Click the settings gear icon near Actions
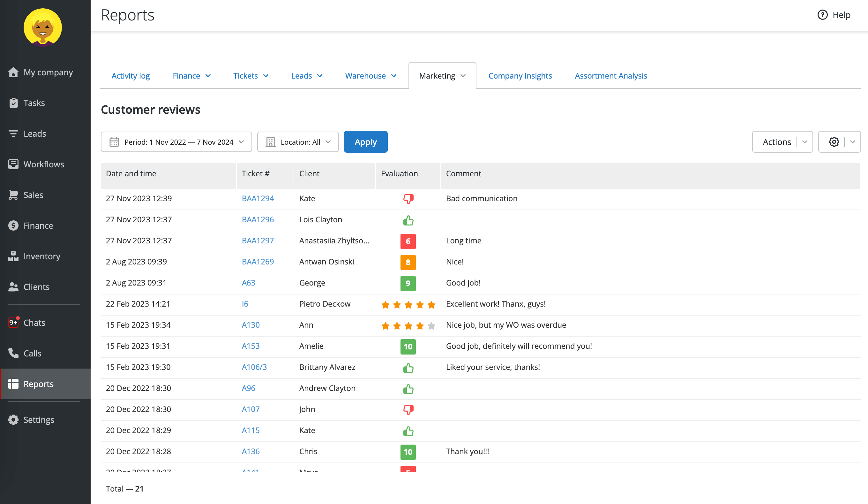The height and width of the screenshot is (504, 868). tap(833, 141)
